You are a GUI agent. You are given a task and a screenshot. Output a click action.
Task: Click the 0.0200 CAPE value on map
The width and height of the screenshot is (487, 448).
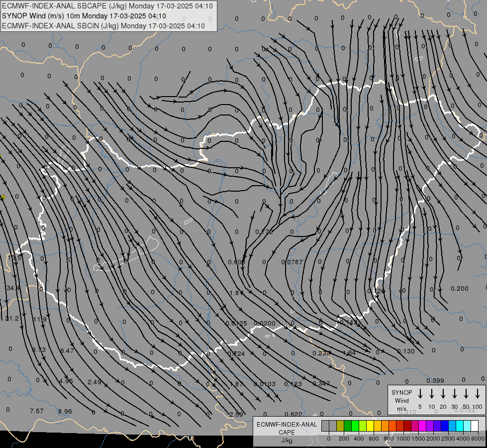coord(265,324)
